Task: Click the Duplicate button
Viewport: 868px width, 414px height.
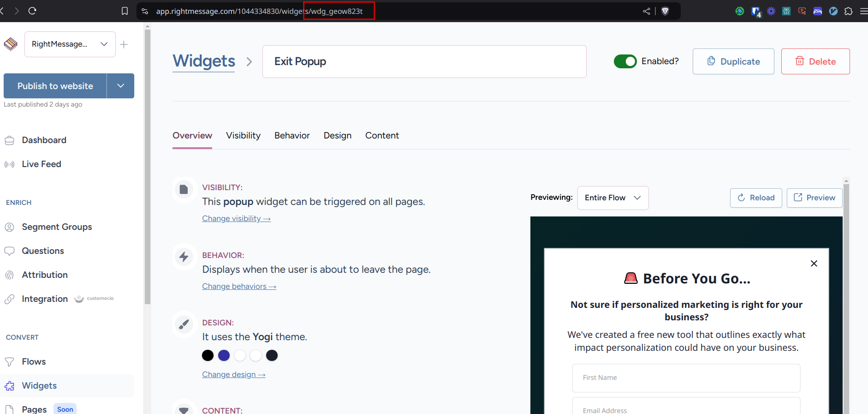Action: pyautogui.click(x=733, y=61)
